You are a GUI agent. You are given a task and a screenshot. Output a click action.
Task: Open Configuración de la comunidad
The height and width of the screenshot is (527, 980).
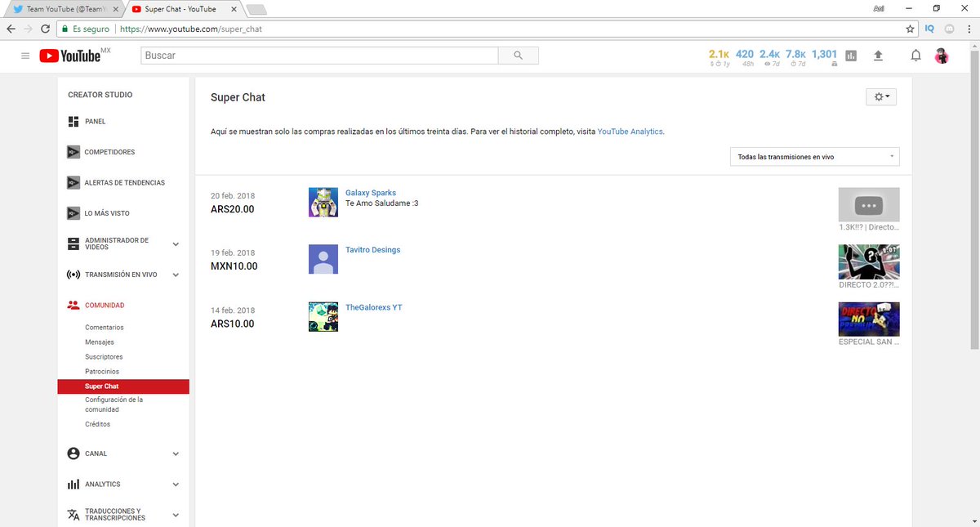click(114, 404)
